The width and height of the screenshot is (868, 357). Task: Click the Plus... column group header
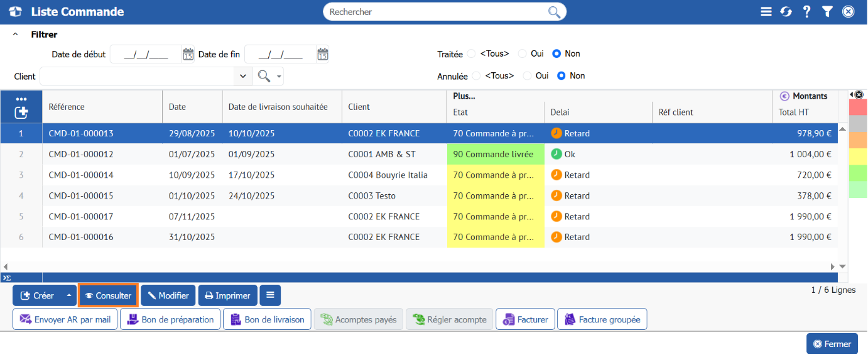pos(465,96)
